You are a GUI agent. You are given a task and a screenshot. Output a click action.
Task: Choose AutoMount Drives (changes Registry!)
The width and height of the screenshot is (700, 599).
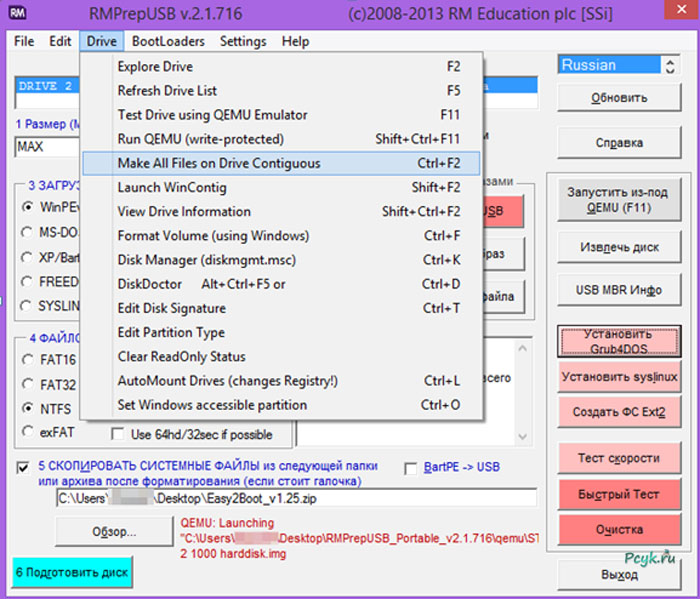click(x=281, y=381)
